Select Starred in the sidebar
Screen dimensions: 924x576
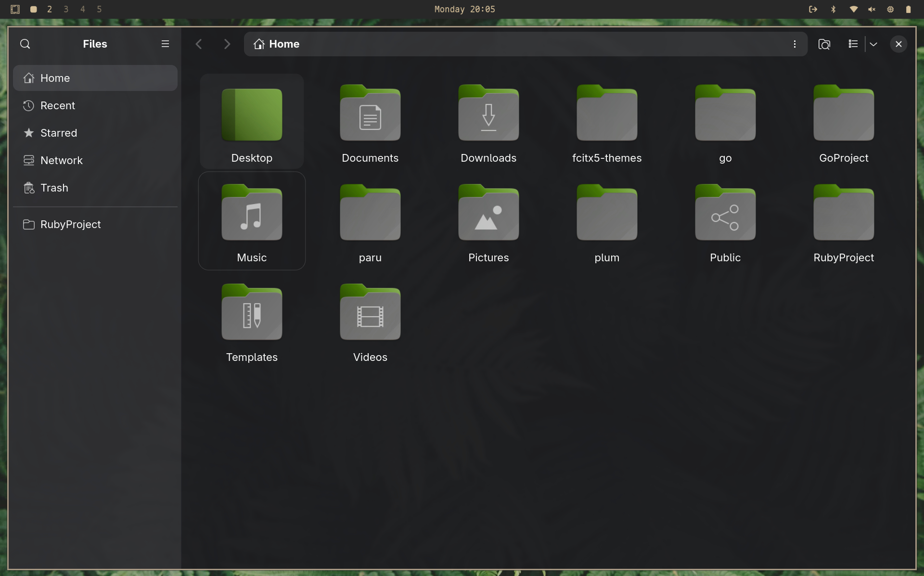tap(58, 133)
